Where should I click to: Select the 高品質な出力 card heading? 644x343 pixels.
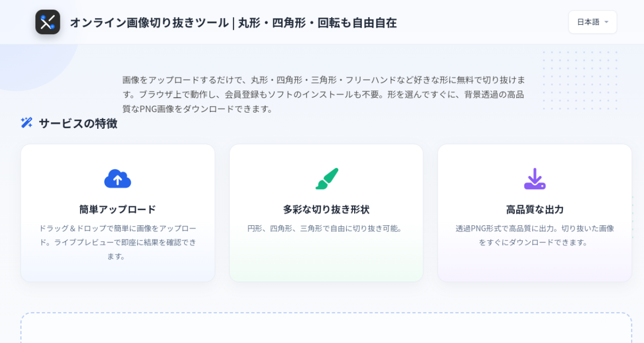(535, 209)
